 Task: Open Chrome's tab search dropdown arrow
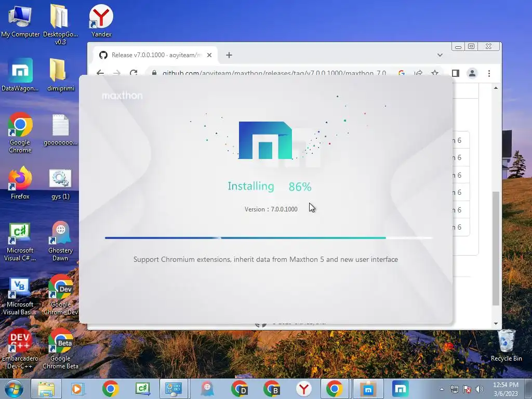click(x=440, y=55)
